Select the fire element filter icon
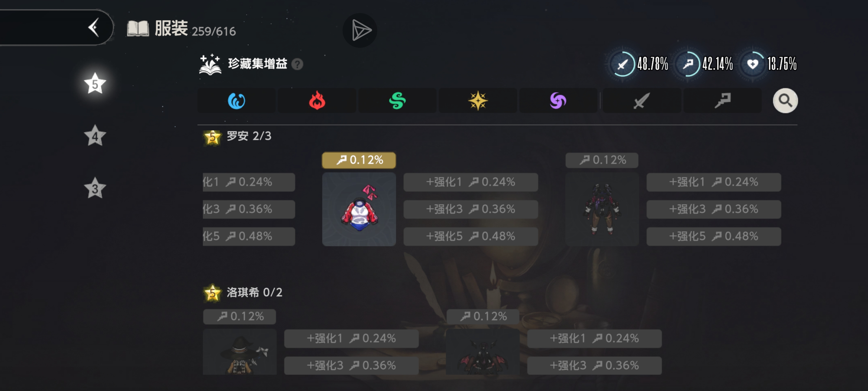This screenshot has width=868, height=391. tap(317, 101)
